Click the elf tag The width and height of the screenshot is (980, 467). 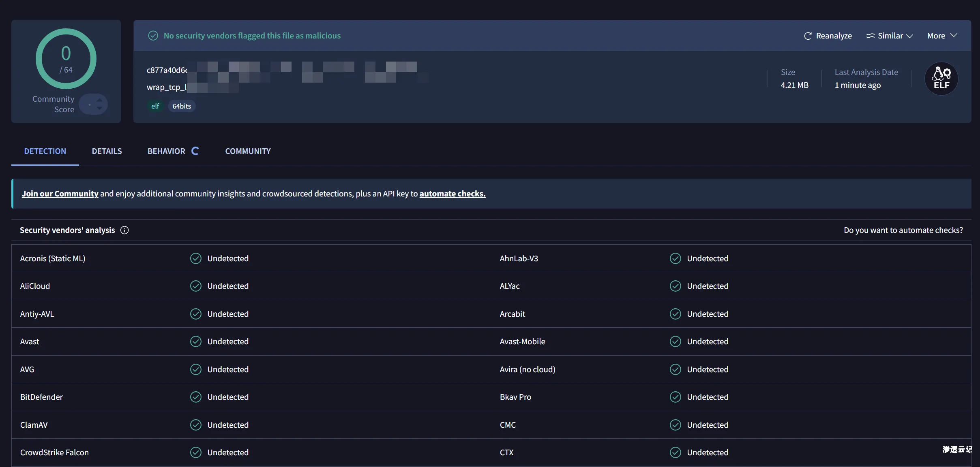(155, 106)
